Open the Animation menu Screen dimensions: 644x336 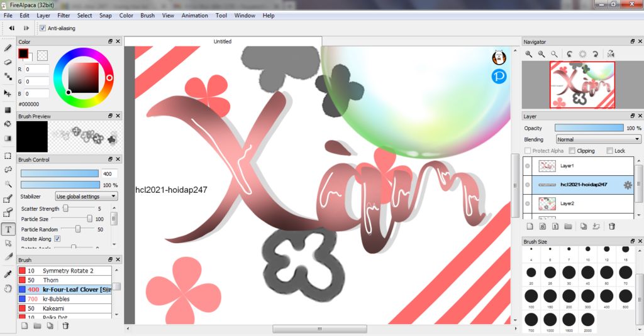coord(195,16)
